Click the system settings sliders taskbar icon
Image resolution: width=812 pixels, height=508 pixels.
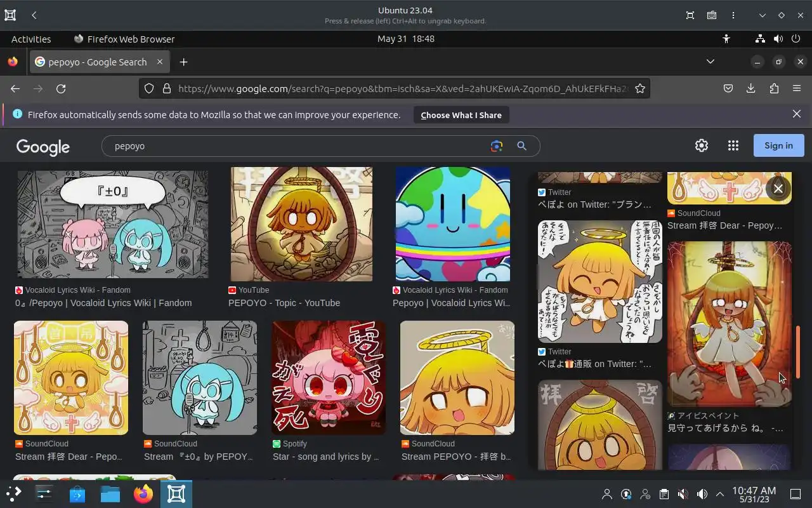tap(44, 493)
